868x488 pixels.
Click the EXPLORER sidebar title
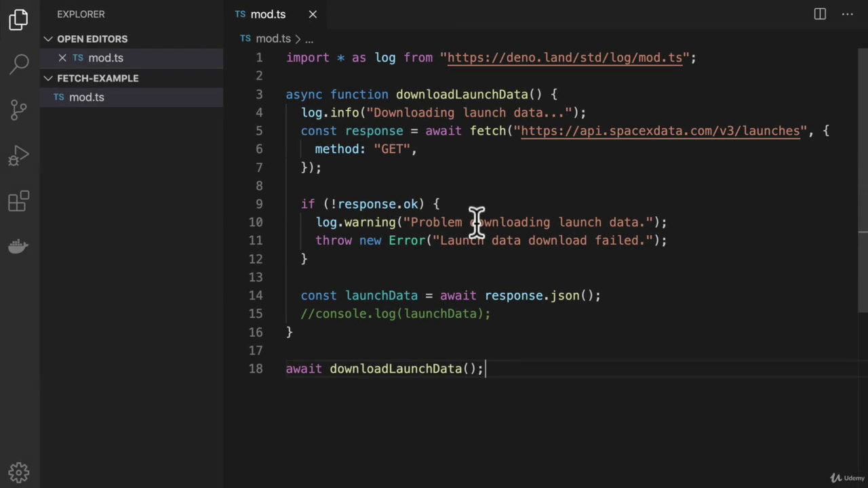[81, 14]
